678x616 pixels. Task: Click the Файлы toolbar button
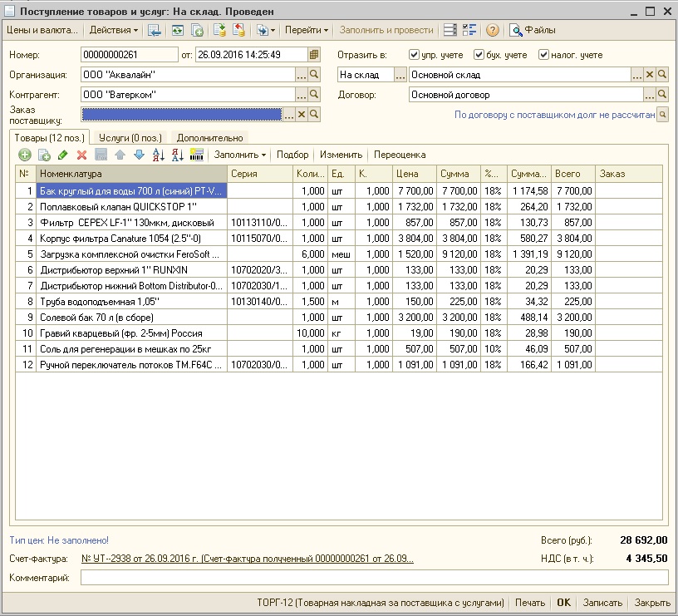(533, 30)
